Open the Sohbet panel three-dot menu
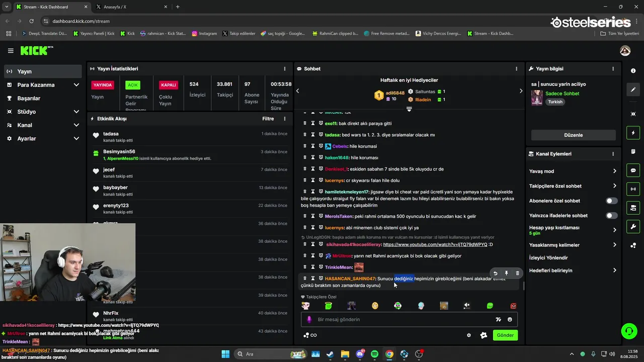This screenshot has height=362, width=644. (516, 69)
